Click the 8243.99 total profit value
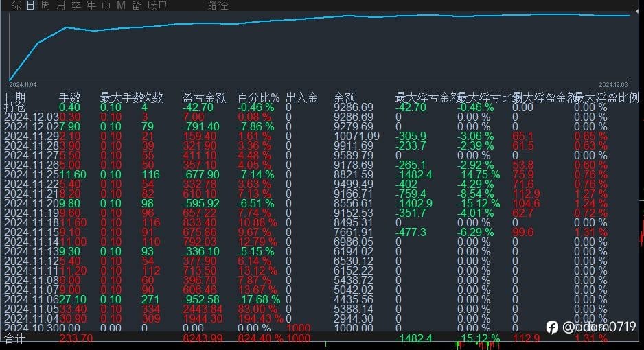 [x=203, y=339]
